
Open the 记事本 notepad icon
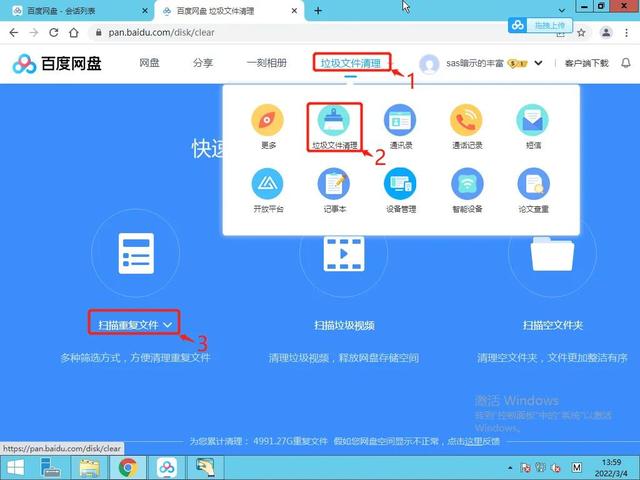pos(334,184)
